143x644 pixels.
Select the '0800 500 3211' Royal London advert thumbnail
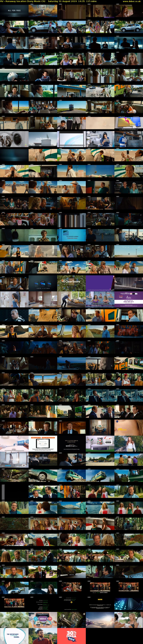coord(129,299)
